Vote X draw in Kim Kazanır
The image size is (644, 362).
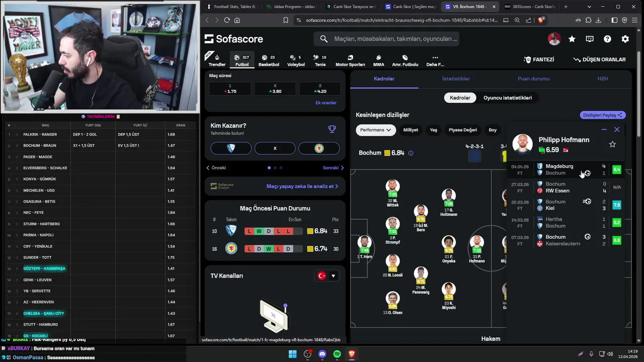[275, 148]
